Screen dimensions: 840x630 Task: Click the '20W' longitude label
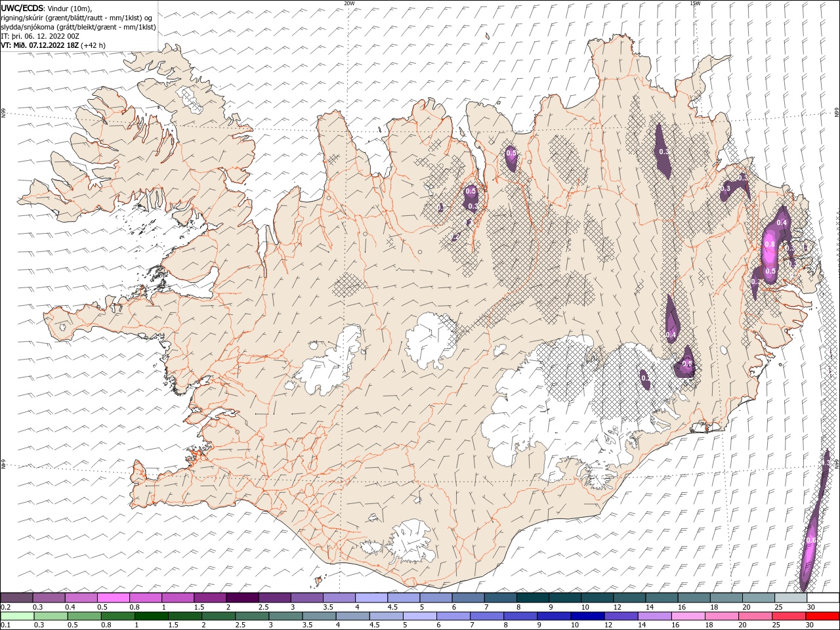coord(349,3)
